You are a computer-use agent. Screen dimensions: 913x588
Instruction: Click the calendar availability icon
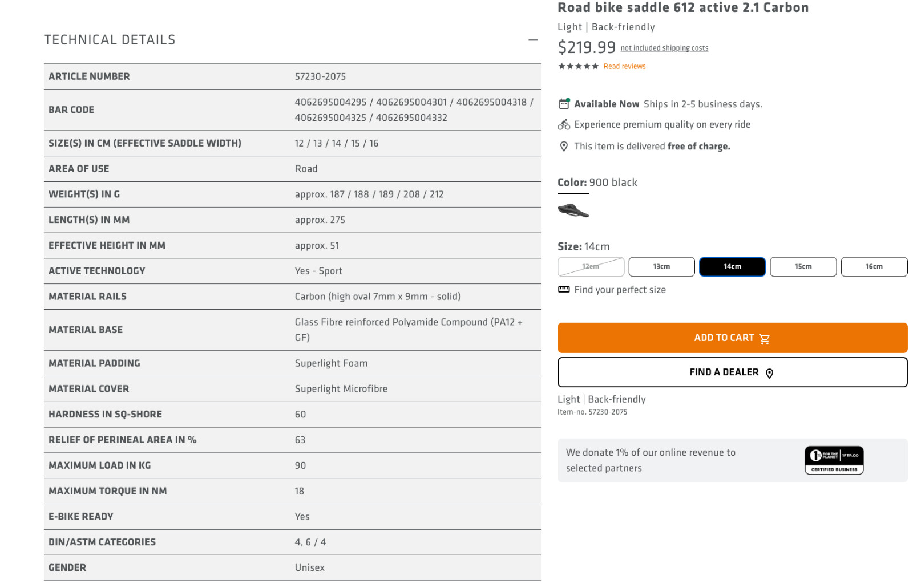tap(564, 104)
